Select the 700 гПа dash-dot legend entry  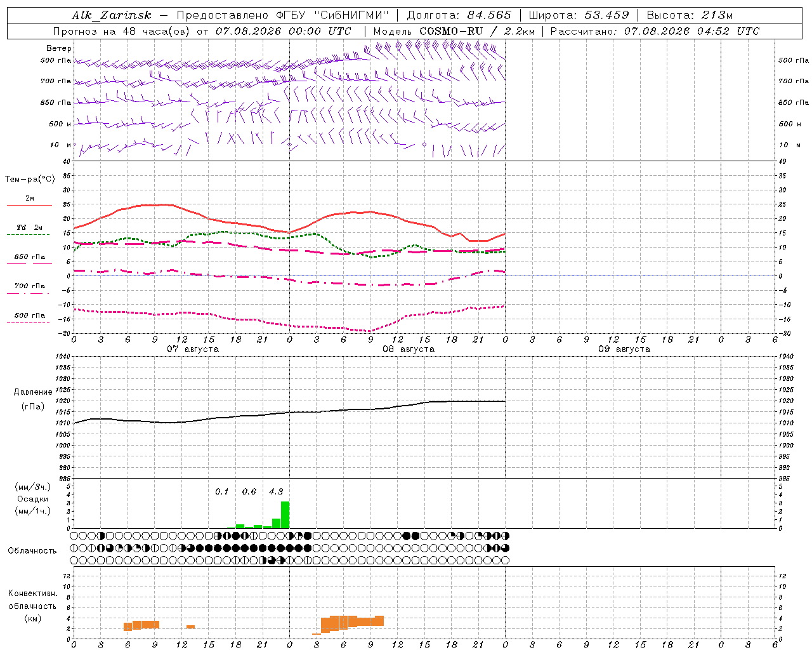(29, 286)
